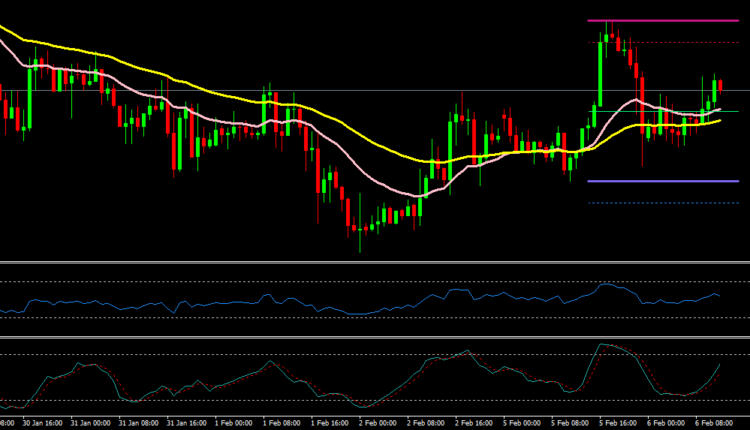This screenshot has height=430, width=750.
Task: Click the divider between price chart and RSI panel
Action: coord(375,262)
